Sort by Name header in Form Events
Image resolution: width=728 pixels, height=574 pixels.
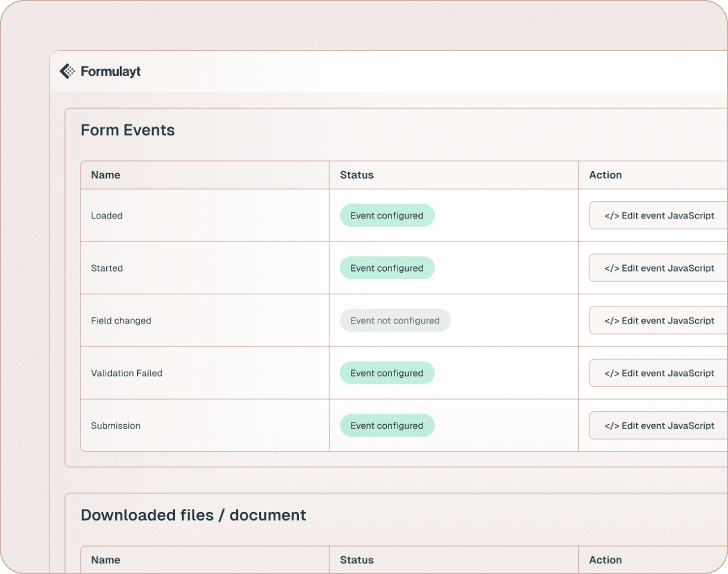[106, 175]
